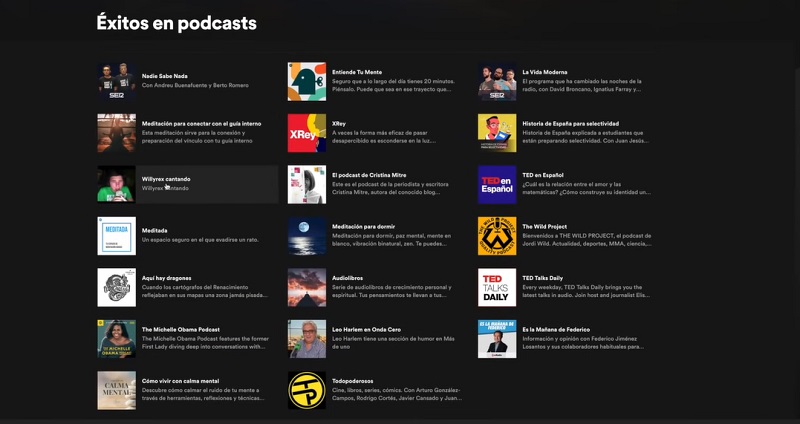Open the Audiolibros podcast title
The height and width of the screenshot is (424, 800).
pos(349,278)
